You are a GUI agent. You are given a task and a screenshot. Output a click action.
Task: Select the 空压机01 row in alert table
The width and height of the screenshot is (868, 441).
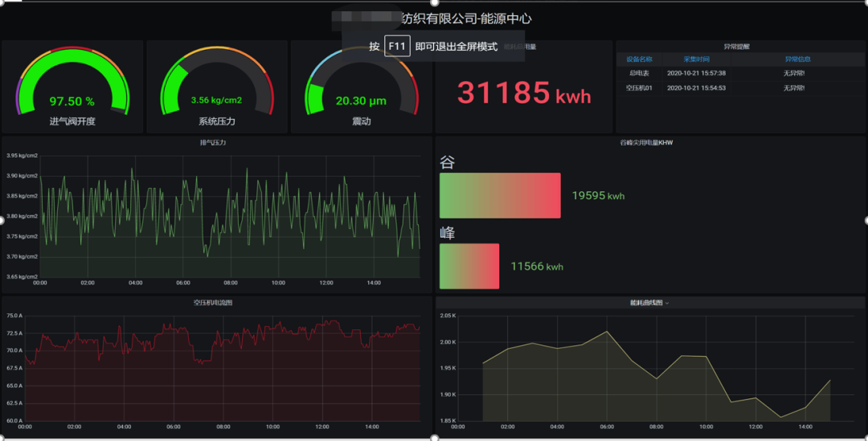click(x=639, y=88)
